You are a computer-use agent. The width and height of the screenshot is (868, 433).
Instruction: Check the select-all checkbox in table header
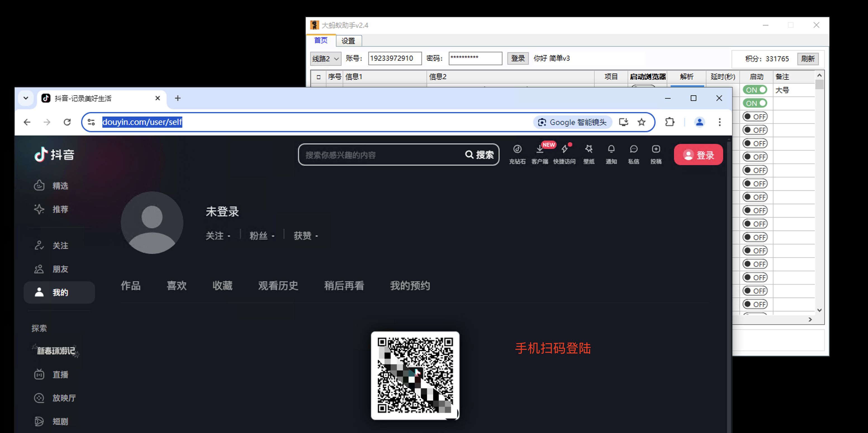pyautogui.click(x=318, y=77)
